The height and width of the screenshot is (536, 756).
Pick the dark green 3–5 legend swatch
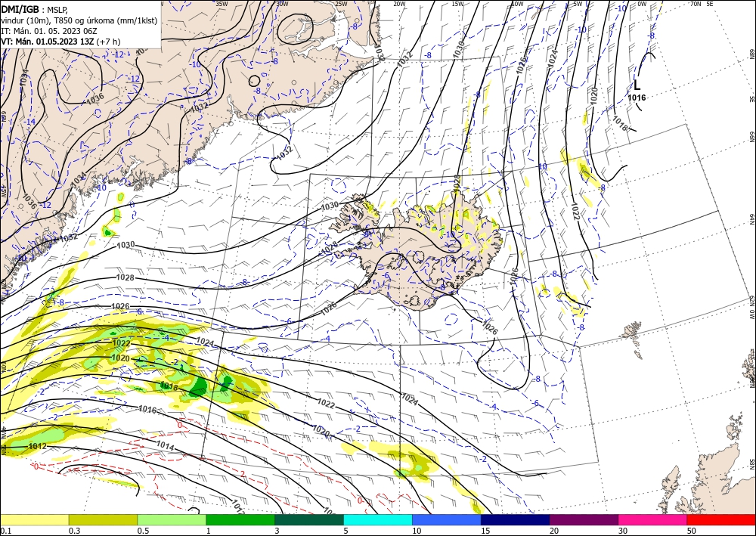[x=309, y=519]
